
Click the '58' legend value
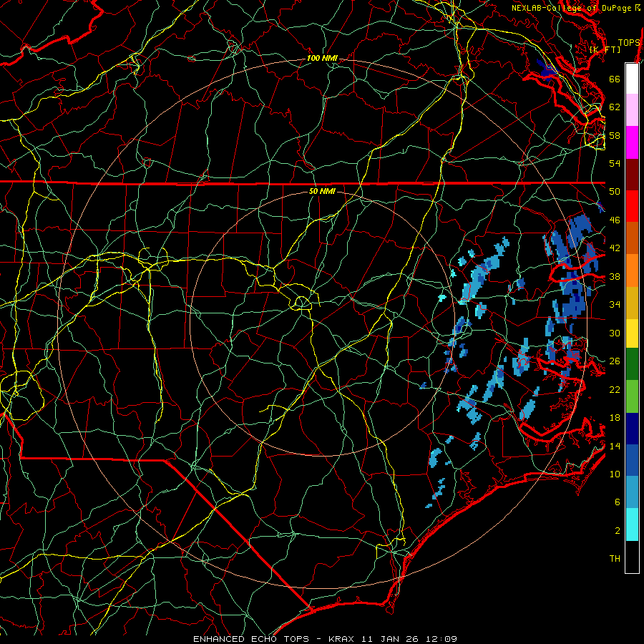point(615,135)
